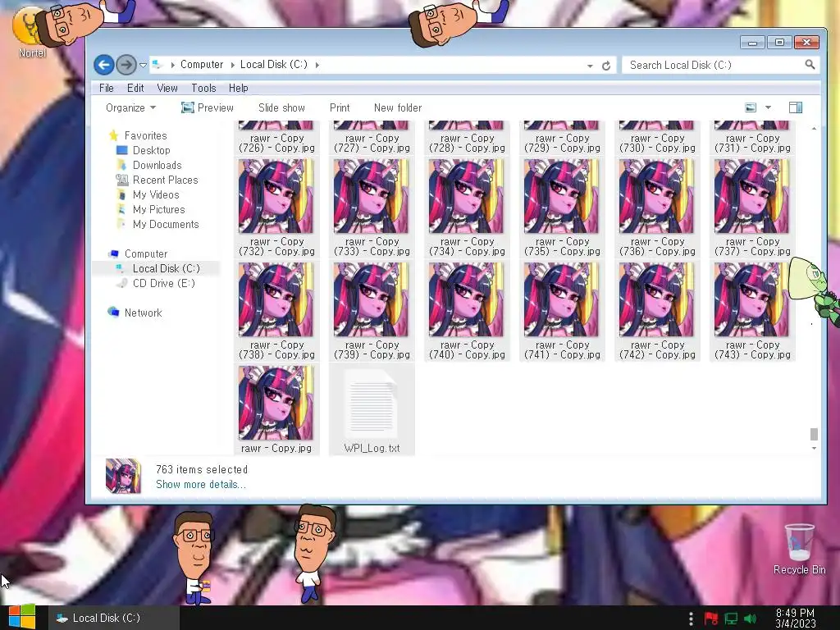Click the file name rawr - Copy (726) - Copy.jpg
Screen dimensions: 840x630
(x=276, y=143)
